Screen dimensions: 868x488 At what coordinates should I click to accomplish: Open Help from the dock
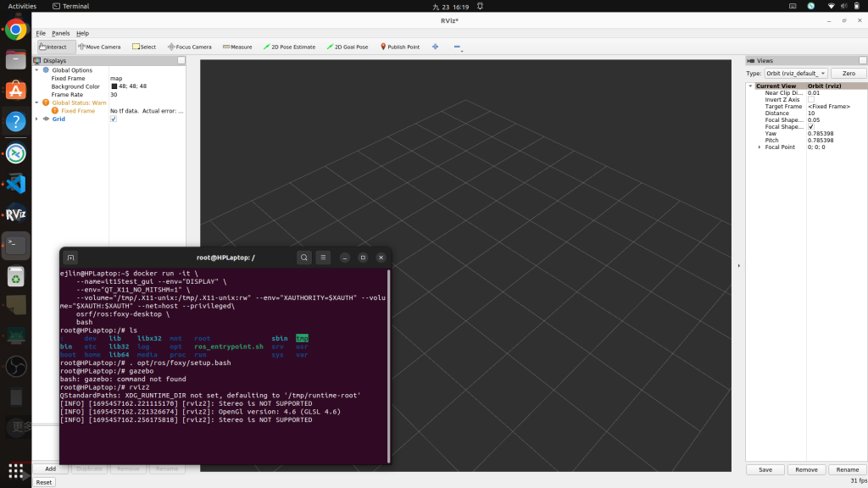(15, 121)
